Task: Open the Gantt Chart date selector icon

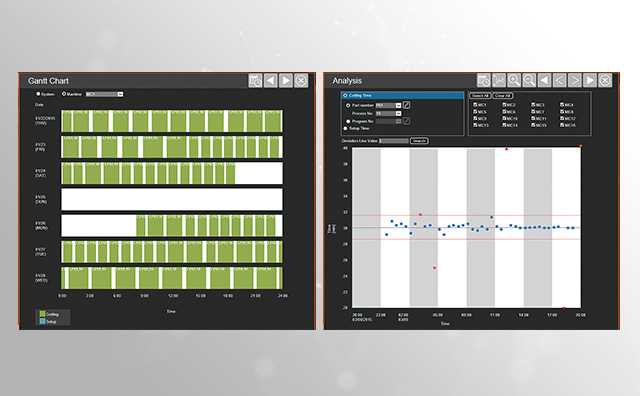Action: point(256,80)
